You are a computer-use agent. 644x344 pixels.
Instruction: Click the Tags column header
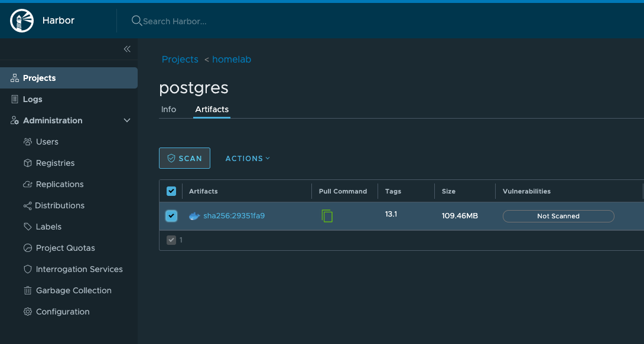click(393, 192)
